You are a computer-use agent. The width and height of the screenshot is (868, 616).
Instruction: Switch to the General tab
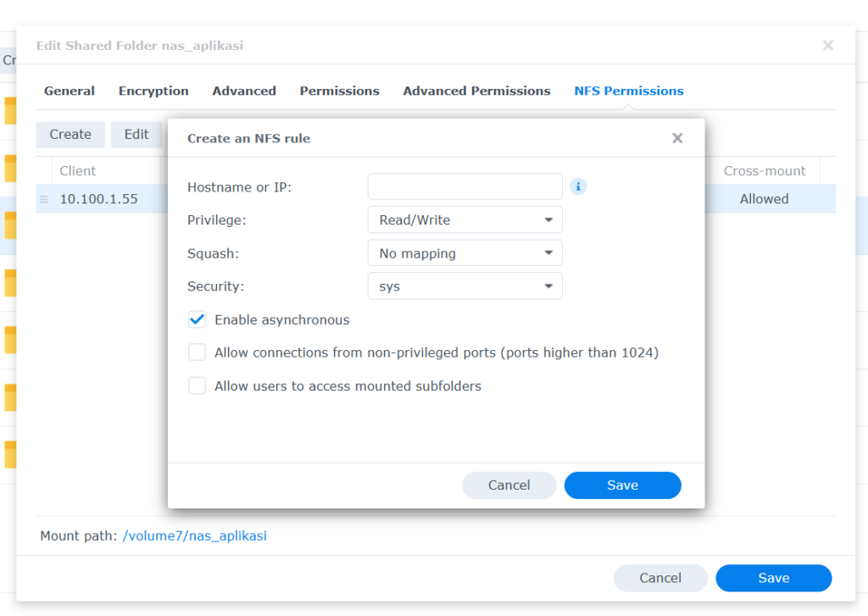pyautogui.click(x=69, y=91)
